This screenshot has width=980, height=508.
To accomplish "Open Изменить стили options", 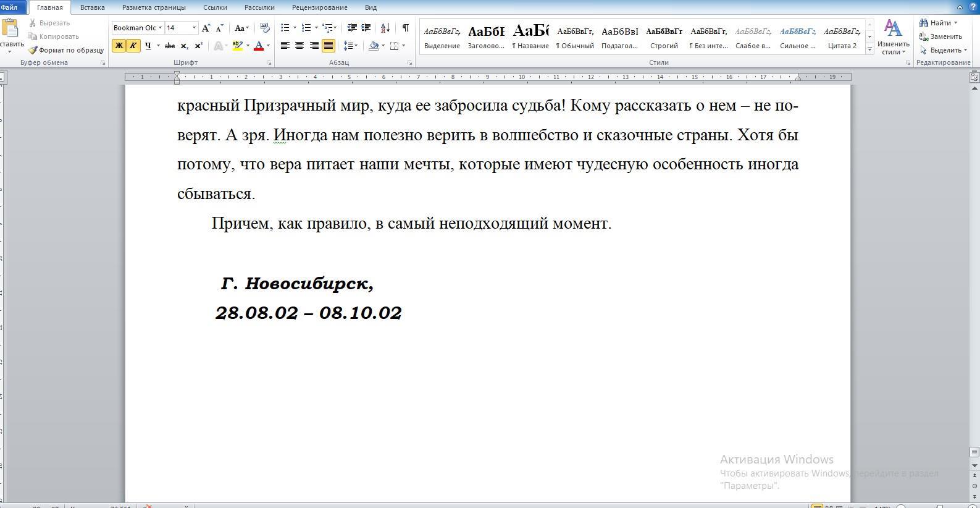I will (x=893, y=37).
